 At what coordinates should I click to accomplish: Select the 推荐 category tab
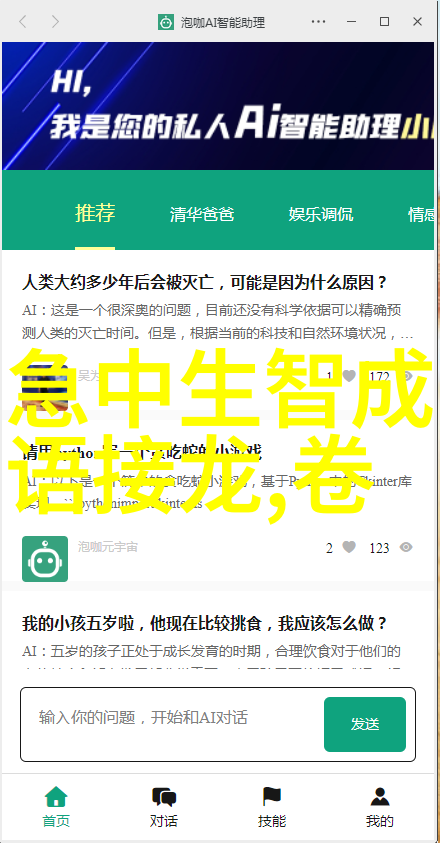(95, 213)
